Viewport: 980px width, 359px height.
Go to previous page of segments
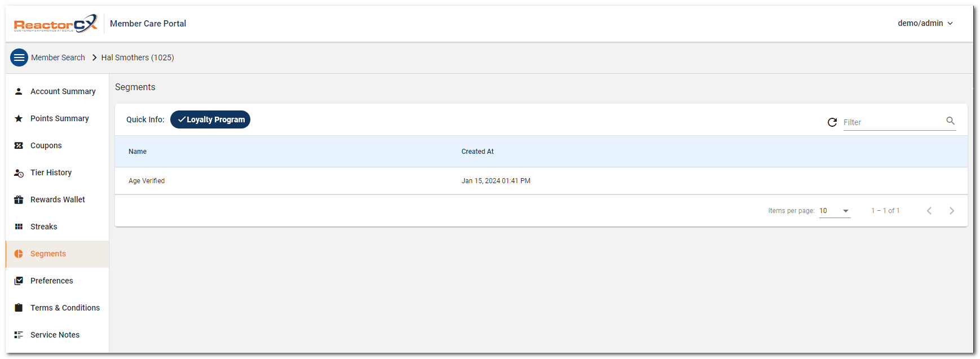pos(929,211)
